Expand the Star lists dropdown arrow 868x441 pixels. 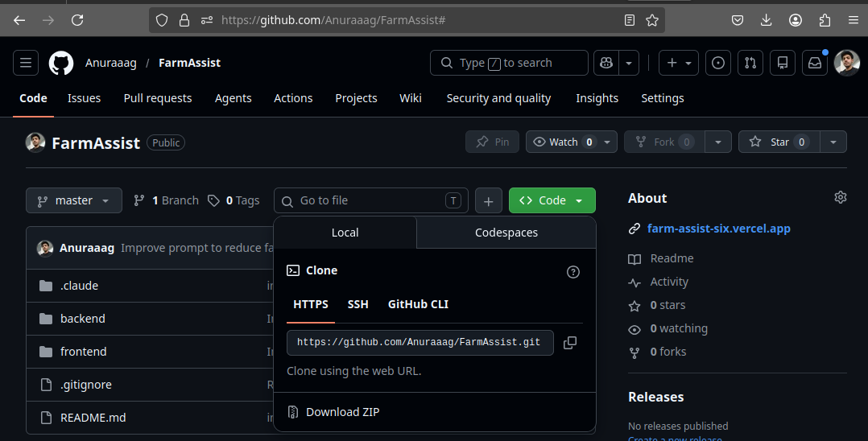point(833,142)
